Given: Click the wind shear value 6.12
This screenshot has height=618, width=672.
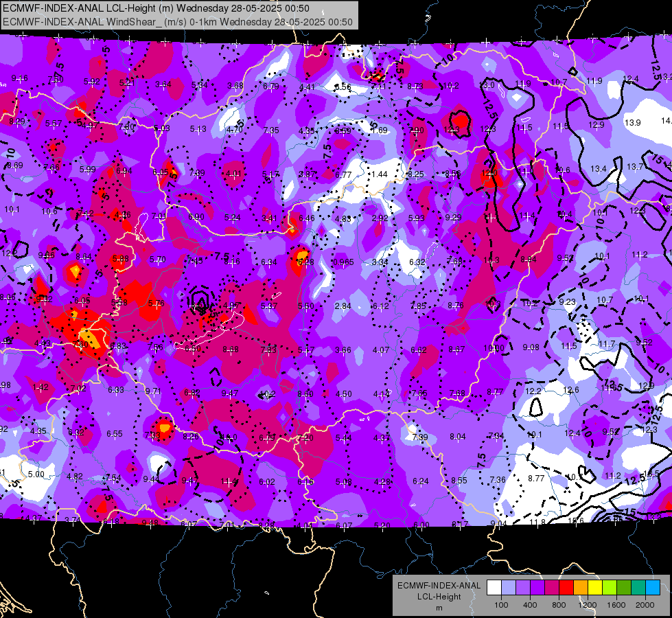Looking at the screenshot, I should (380, 306).
